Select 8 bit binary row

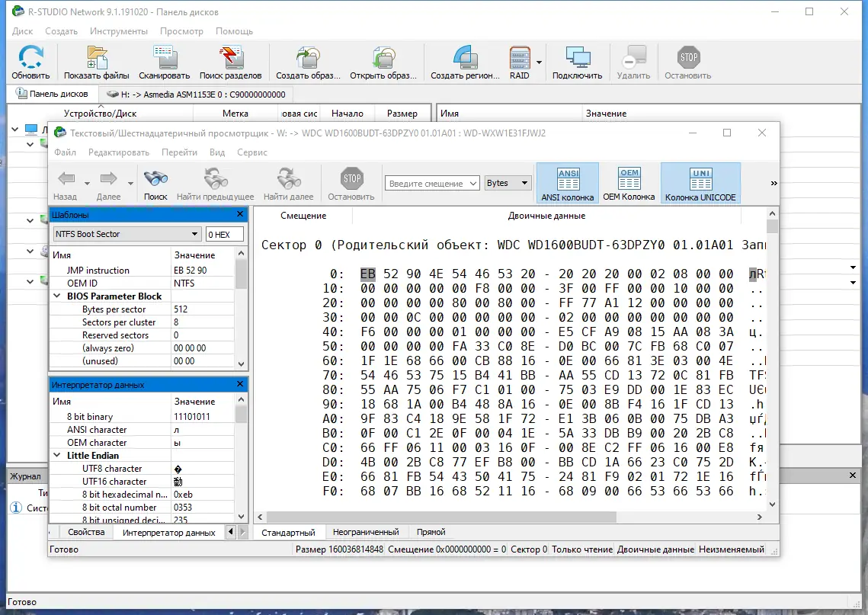click(x=143, y=417)
